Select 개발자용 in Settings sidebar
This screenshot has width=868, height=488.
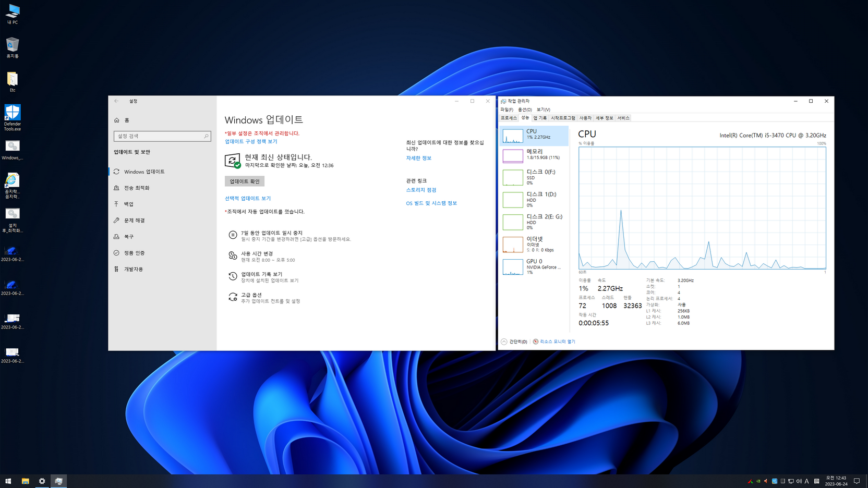click(x=162, y=269)
